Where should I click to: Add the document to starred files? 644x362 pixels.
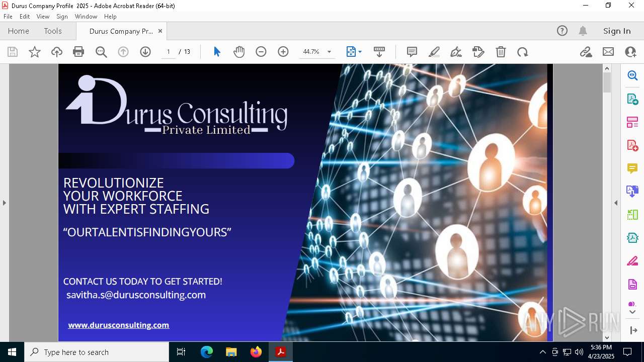[35, 52]
